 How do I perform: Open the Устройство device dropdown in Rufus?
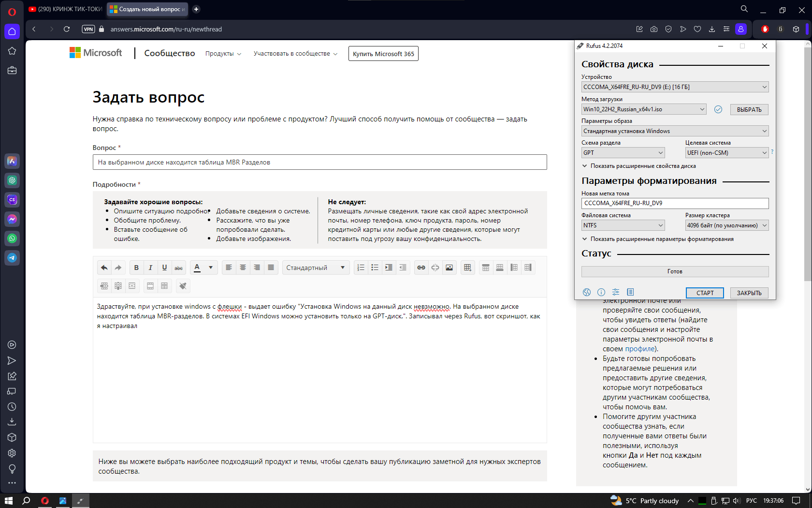pos(675,87)
